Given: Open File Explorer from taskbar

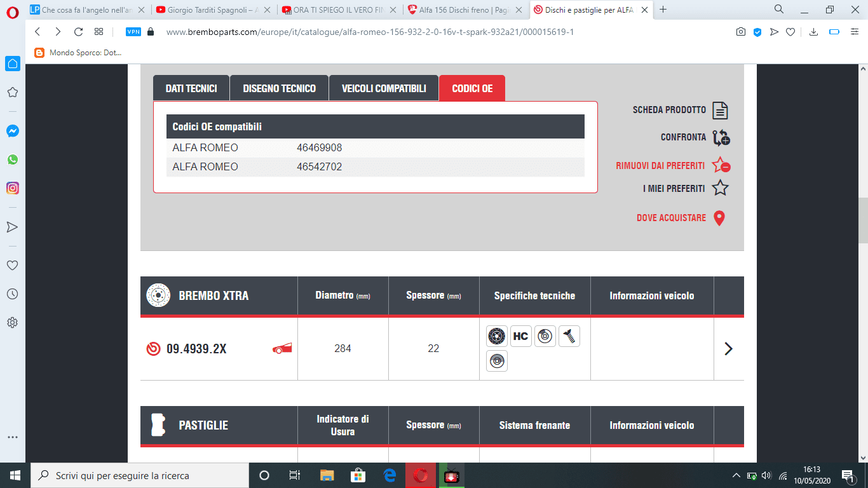Looking at the screenshot, I should (x=327, y=475).
